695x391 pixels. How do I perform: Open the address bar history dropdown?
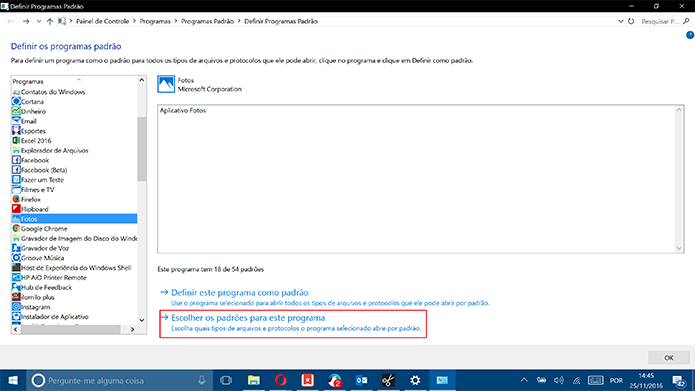click(x=621, y=21)
